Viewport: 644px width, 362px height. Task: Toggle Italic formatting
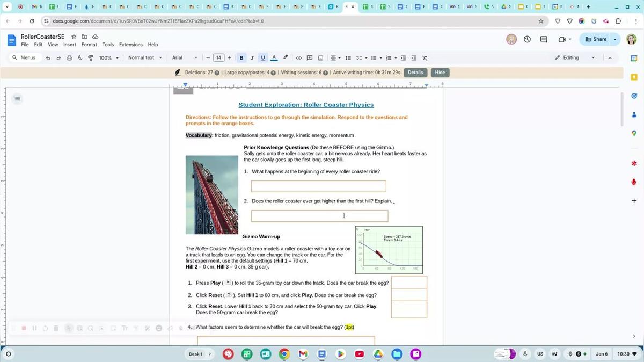pyautogui.click(x=252, y=58)
